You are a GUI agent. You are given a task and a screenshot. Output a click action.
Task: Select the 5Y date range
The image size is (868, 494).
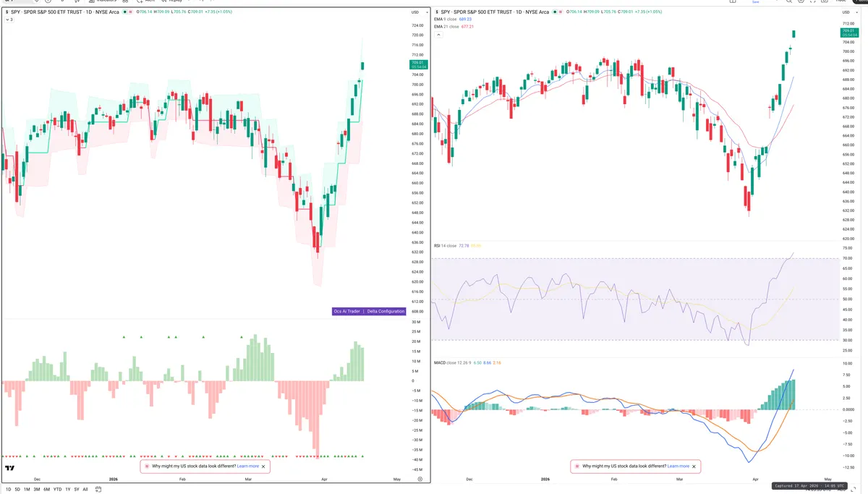(77, 489)
